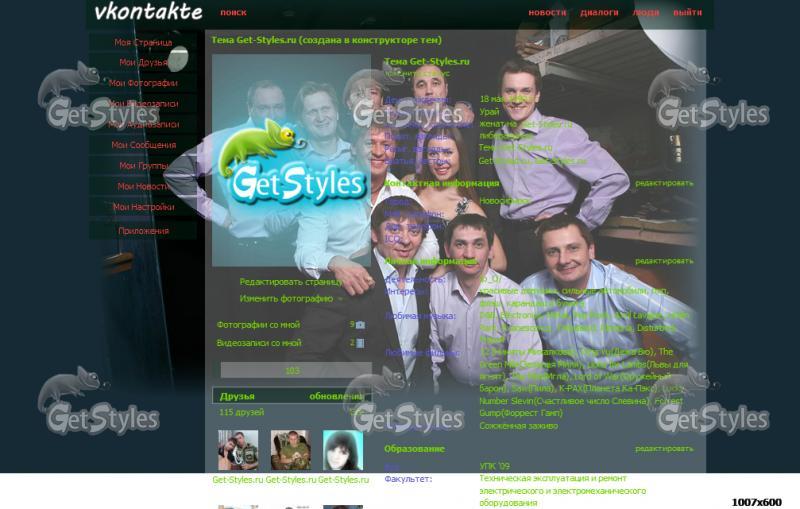Click the video icon beside count 2

coord(360,343)
